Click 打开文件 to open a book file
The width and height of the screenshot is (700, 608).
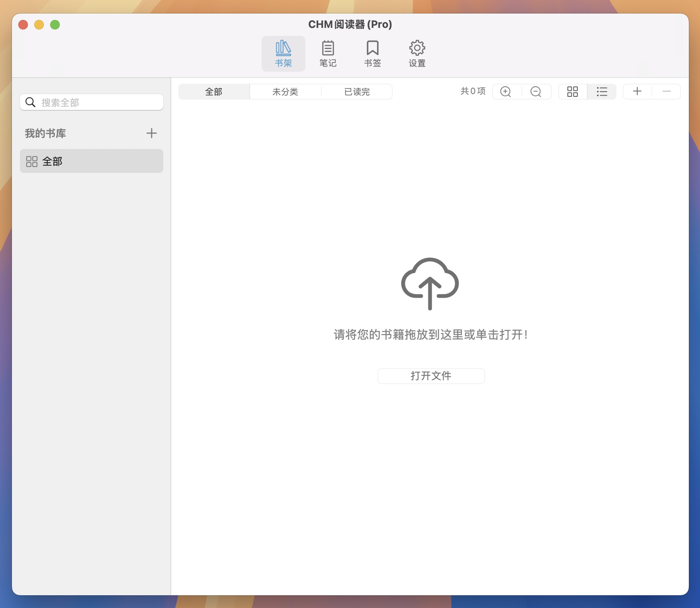click(x=431, y=376)
